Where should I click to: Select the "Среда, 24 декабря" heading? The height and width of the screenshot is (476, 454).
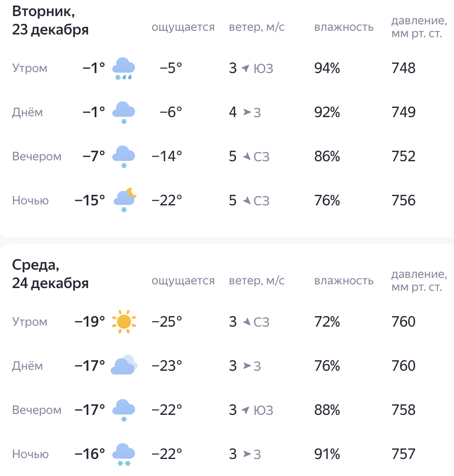pos(51,274)
